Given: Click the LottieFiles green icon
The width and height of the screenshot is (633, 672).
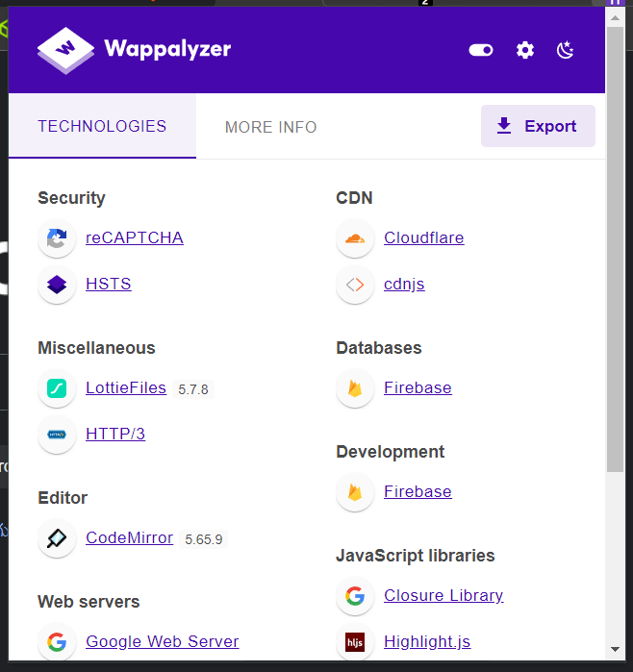Looking at the screenshot, I should coord(57,388).
